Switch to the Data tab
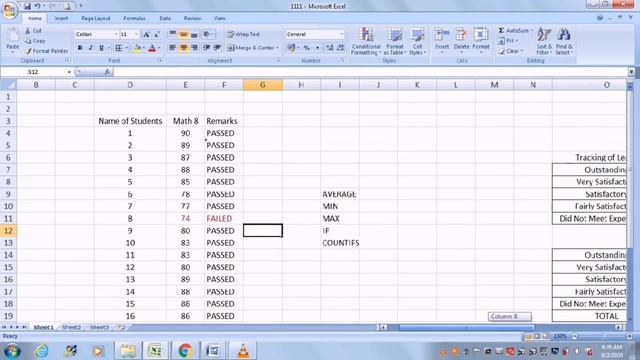Viewport: 640px width, 360px height. pos(165,18)
